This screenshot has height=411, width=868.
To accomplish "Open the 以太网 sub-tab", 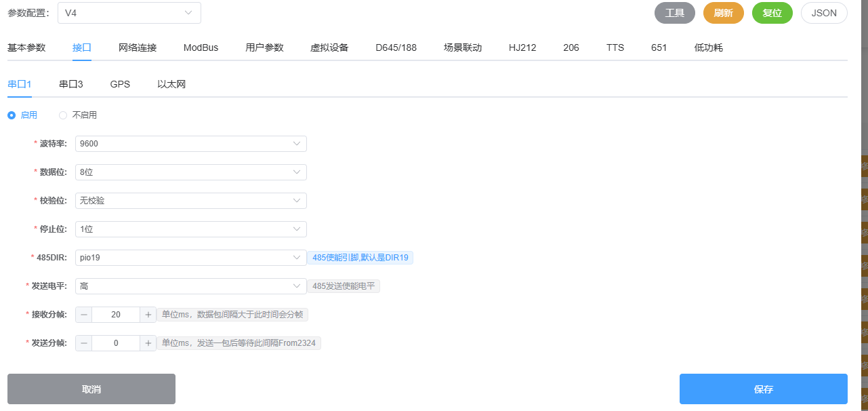I will tap(171, 84).
